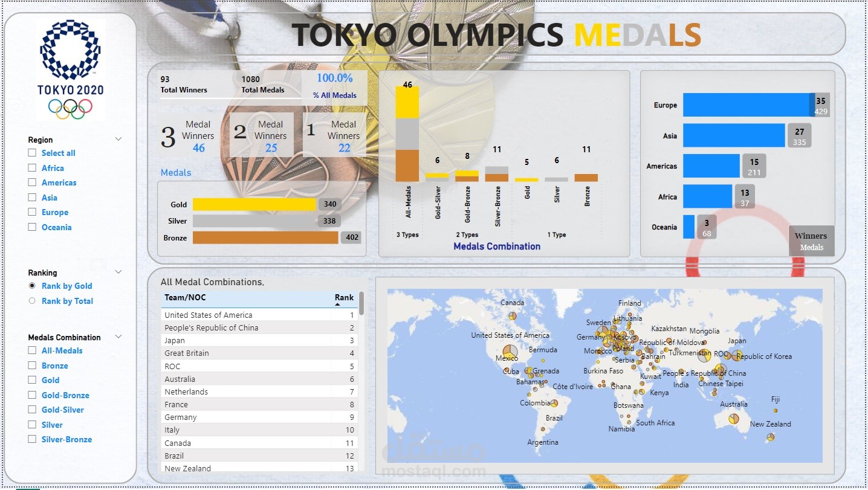The image size is (868, 490).
Task: Collapse the Medals Combination slicer chevron
Action: click(x=118, y=337)
